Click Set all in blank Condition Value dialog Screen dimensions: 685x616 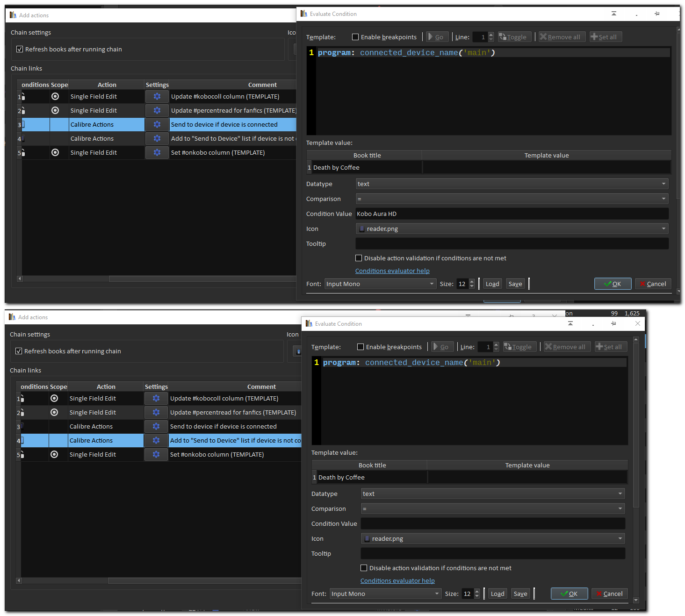(x=611, y=347)
